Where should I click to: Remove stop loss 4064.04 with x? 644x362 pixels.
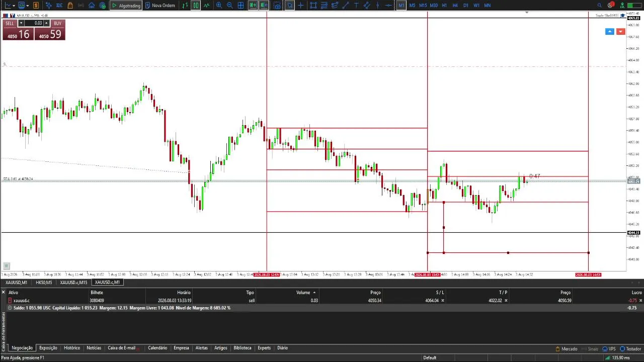coord(443,301)
